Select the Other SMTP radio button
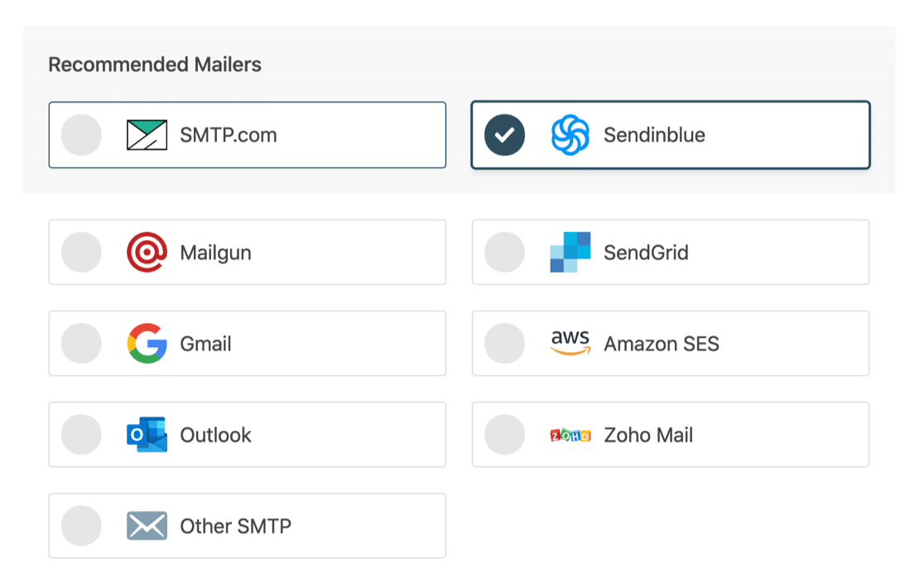Image resolution: width=924 pixels, height=583 pixels. click(x=81, y=525)
